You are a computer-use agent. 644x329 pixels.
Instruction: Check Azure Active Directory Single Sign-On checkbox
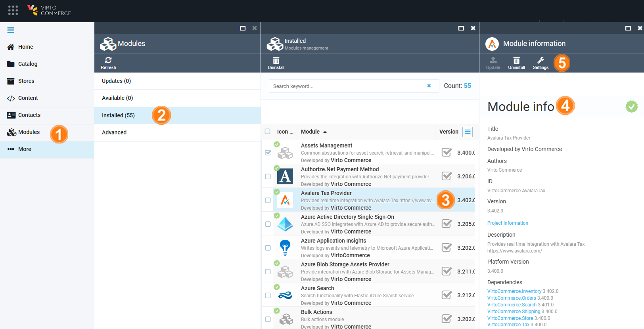(268, 224)
